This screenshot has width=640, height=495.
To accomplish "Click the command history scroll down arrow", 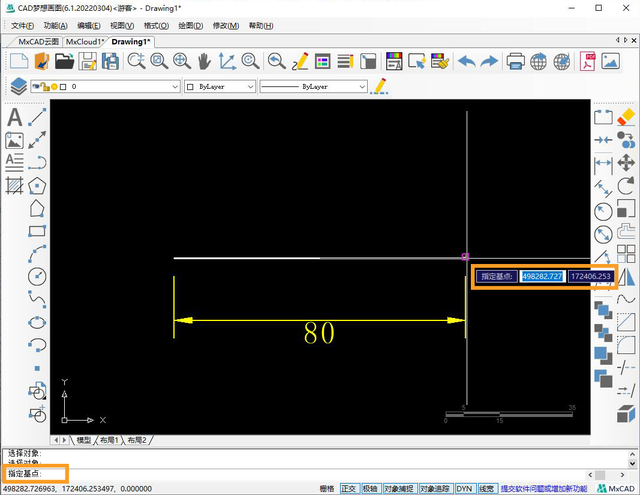I will pyautogui.click(x=632, y=464).
